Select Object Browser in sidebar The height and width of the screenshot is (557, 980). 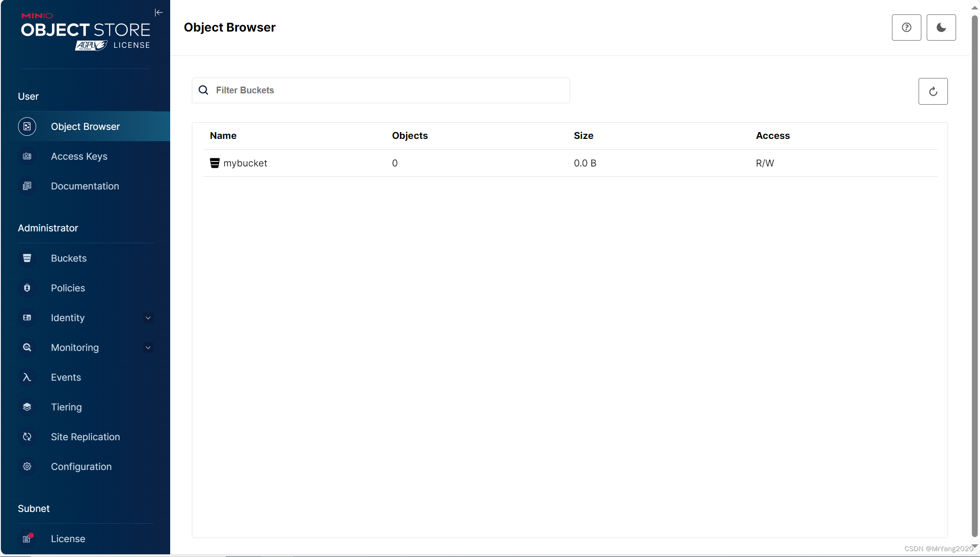[85, 127]
